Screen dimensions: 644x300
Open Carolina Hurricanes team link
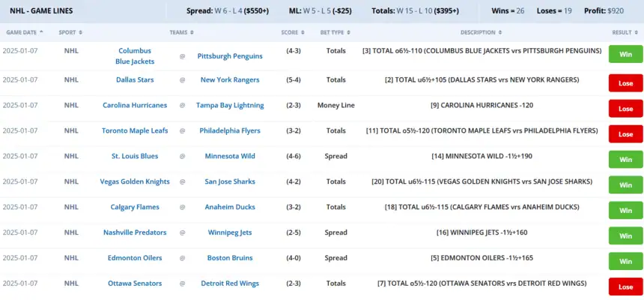(x=135, y=105)
